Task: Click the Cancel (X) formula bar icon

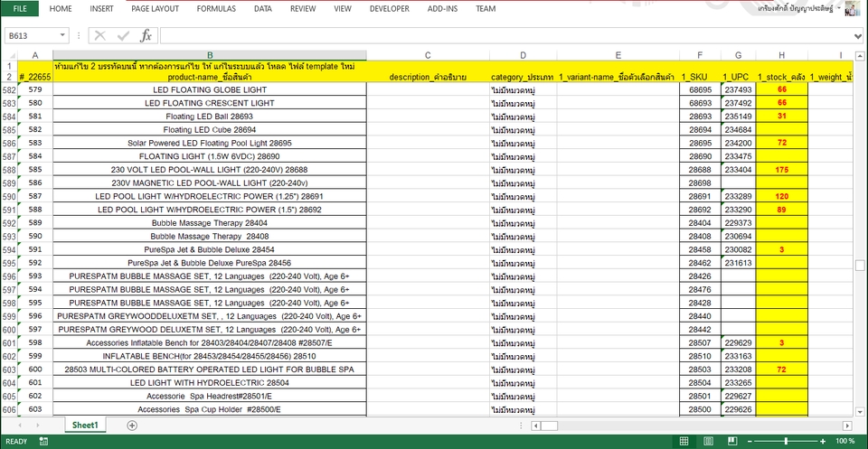Action: point(100,36)
